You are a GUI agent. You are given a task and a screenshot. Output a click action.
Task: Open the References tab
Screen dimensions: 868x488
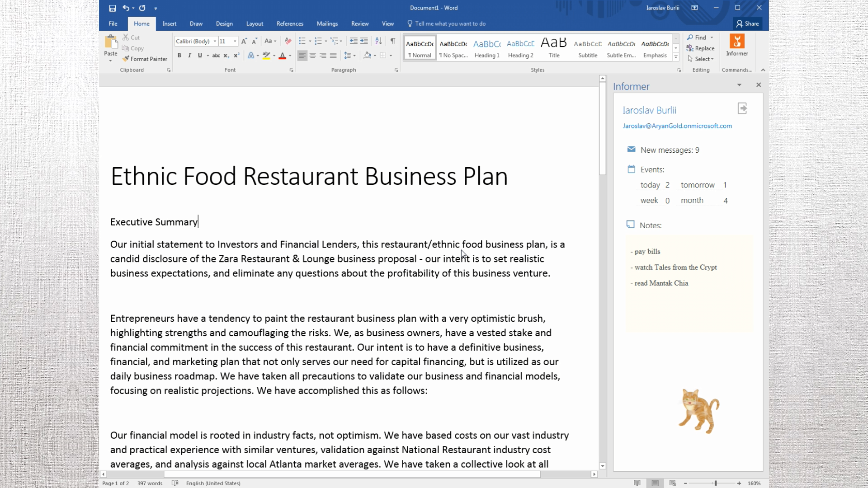pos(290,23)
